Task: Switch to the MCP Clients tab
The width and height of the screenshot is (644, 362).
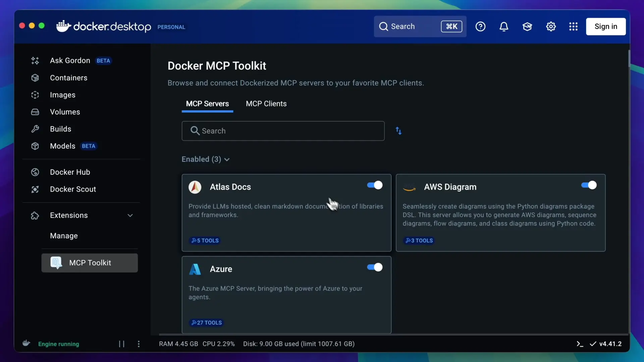Action: pos(266,104)
